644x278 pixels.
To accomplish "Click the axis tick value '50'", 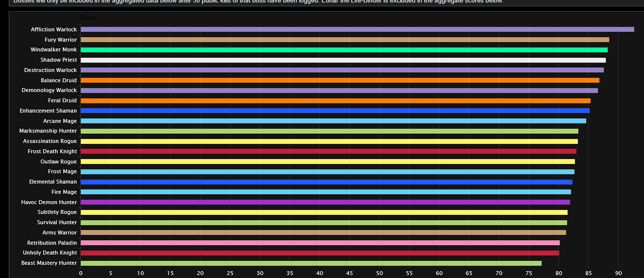I will point(380,274).
